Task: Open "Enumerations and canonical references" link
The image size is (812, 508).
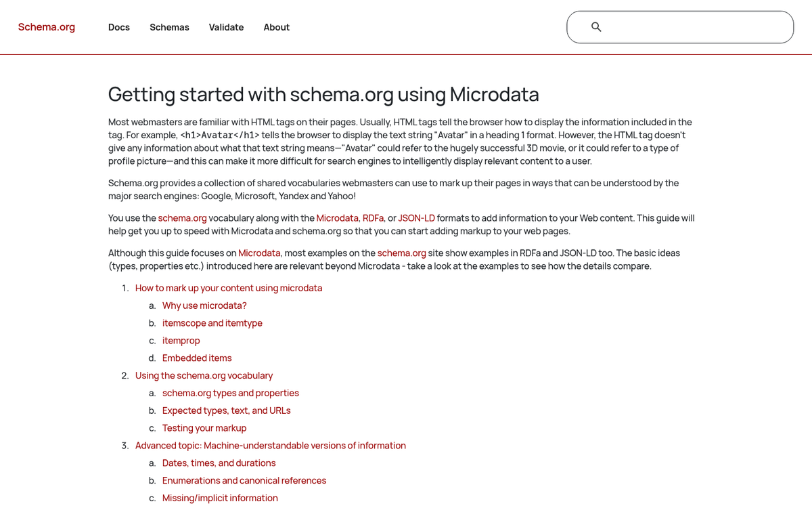Action: [244, 481]
